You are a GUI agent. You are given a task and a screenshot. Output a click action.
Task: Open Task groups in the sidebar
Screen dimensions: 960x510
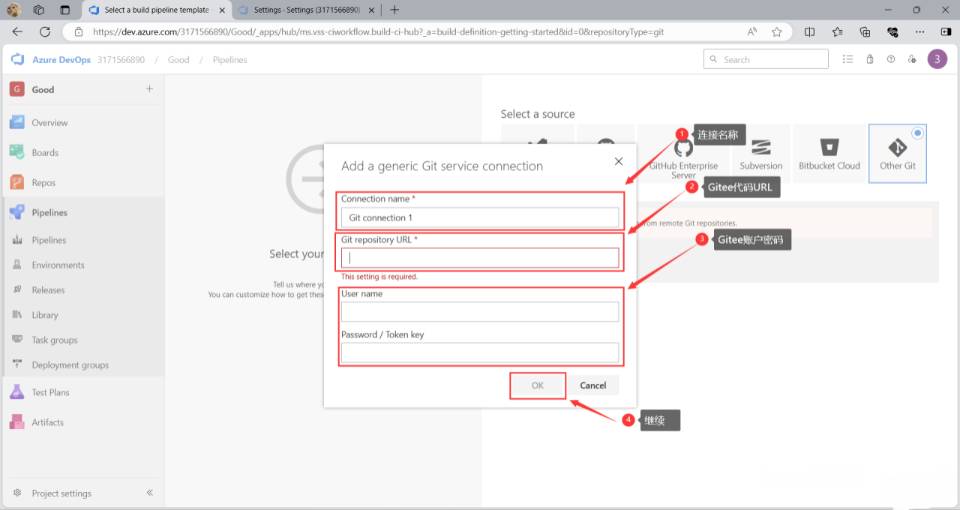pyautogui.click(x=54, y=340)
